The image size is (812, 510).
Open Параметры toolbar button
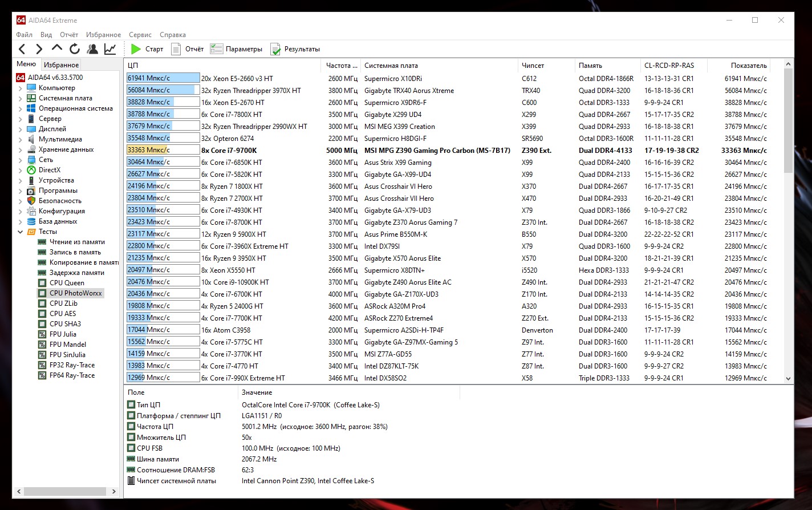[x=237, y=49]
